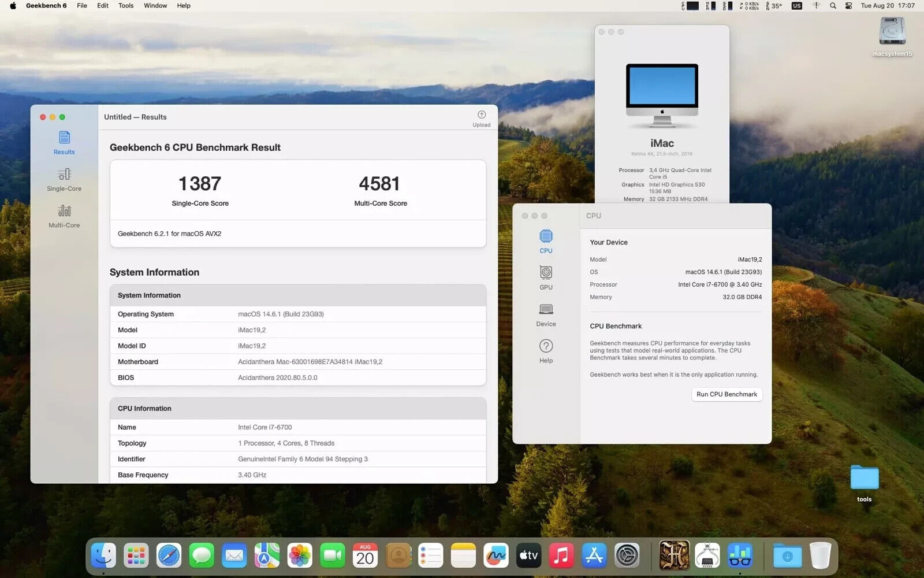This screenshot has height=578, width=924.
Task: Click the MEM usage monitor in menu bar
Action: point(711,6)
